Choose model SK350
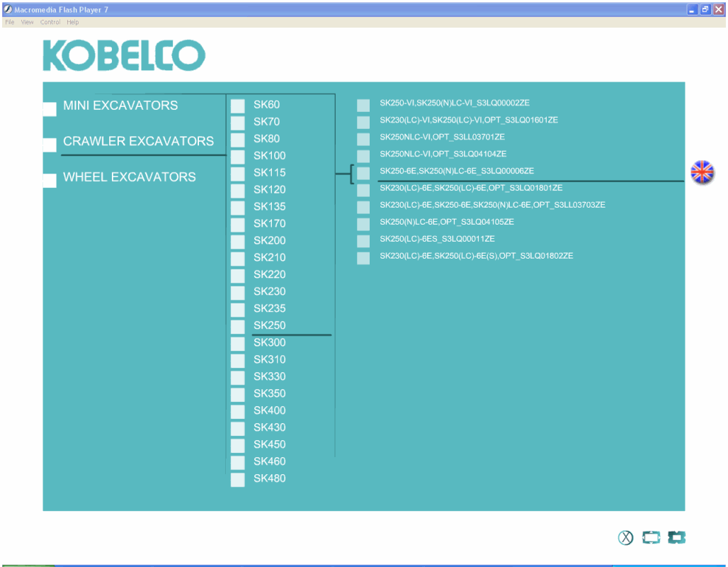The width and height of the screenshot is (728, 567). (x=269, y=393)
